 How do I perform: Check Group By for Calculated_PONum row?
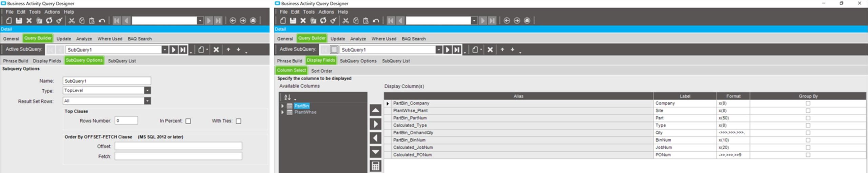click(808, 155)
